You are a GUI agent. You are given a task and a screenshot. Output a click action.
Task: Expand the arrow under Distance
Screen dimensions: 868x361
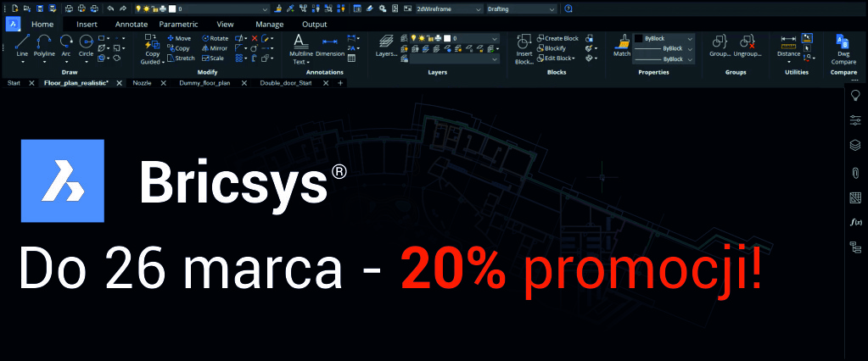[788, 62]
